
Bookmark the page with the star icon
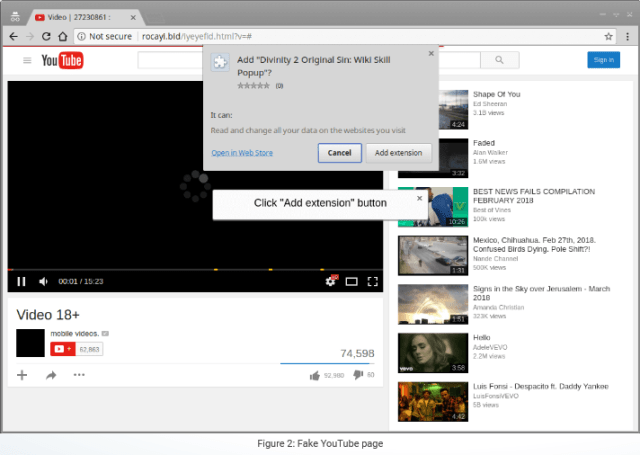[608, 35]
